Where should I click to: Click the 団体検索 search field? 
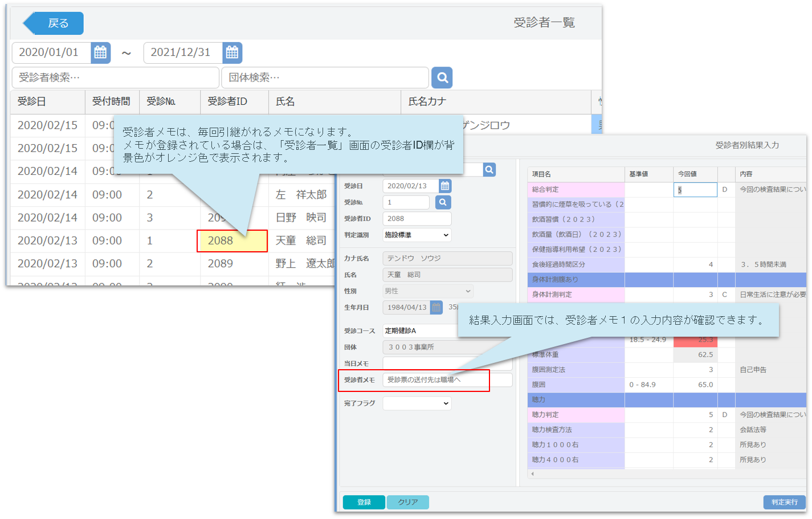click(x=325, y=77)
